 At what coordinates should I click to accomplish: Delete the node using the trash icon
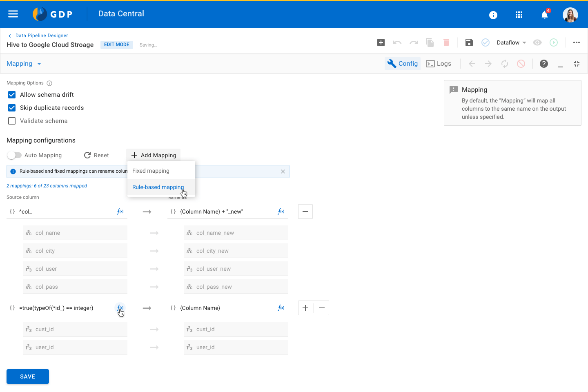(446, 42)
